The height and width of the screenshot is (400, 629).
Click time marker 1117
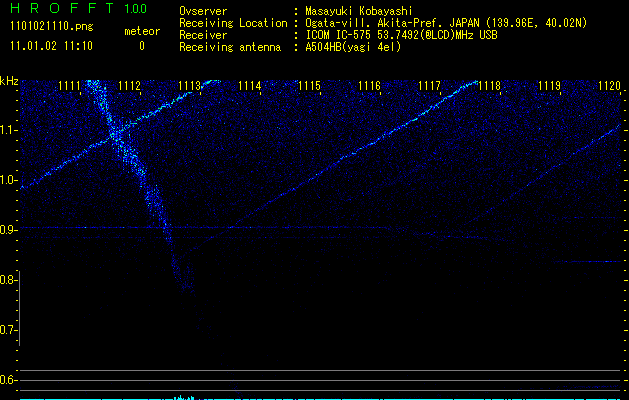coord(429,85)
